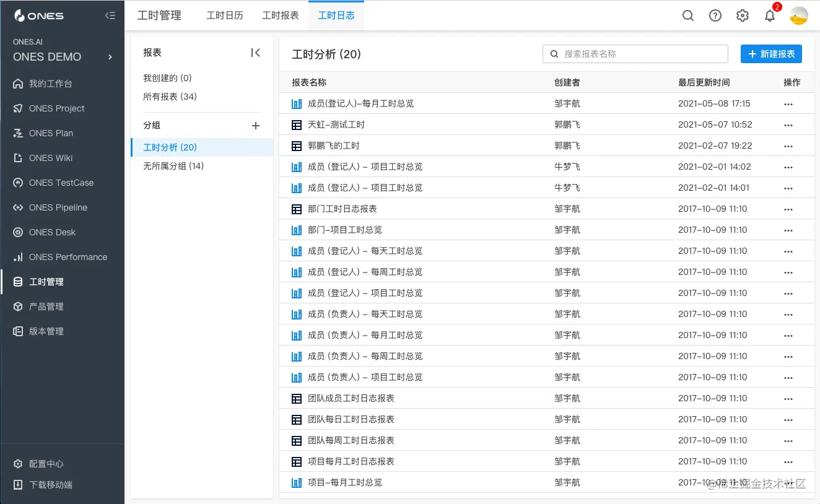Open report 部门-项目工时总览
Viewport: 820px width, 504px height.
click(x=345, y=230)
